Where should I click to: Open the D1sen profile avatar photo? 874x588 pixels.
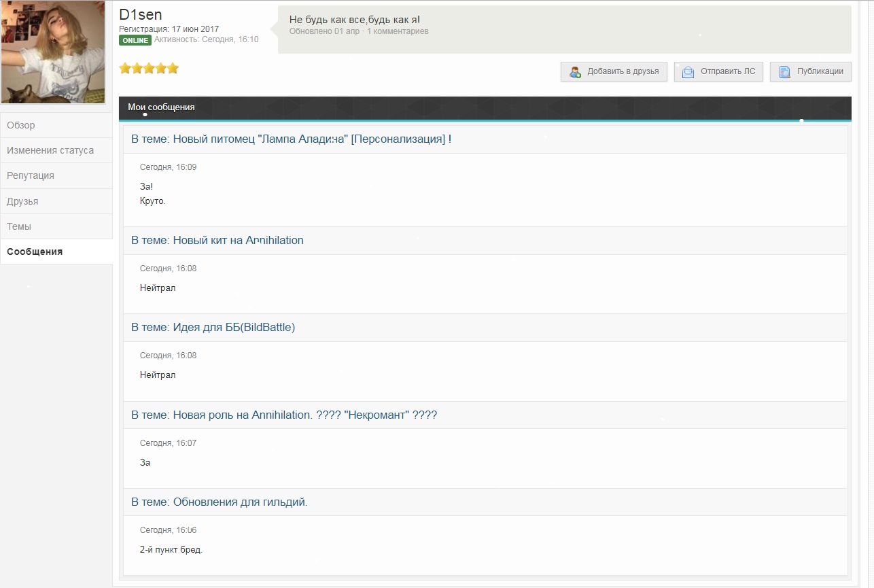(53, 52)
